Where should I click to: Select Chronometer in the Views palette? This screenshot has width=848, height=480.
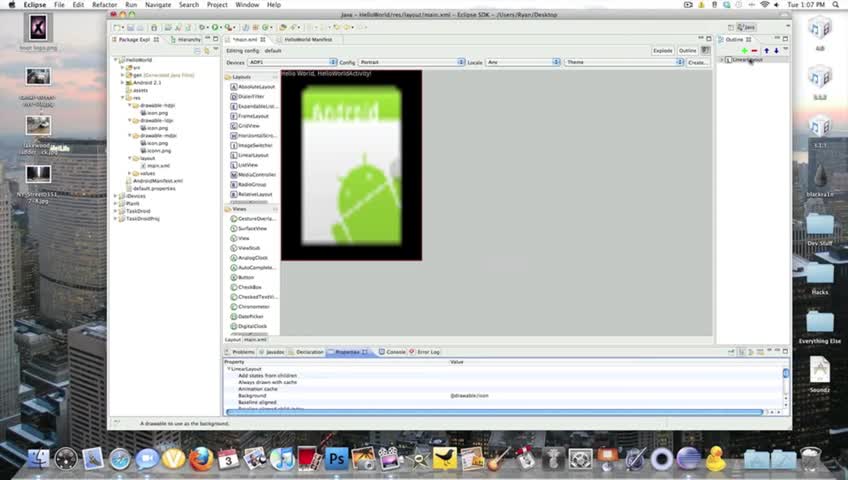(250, 306)
